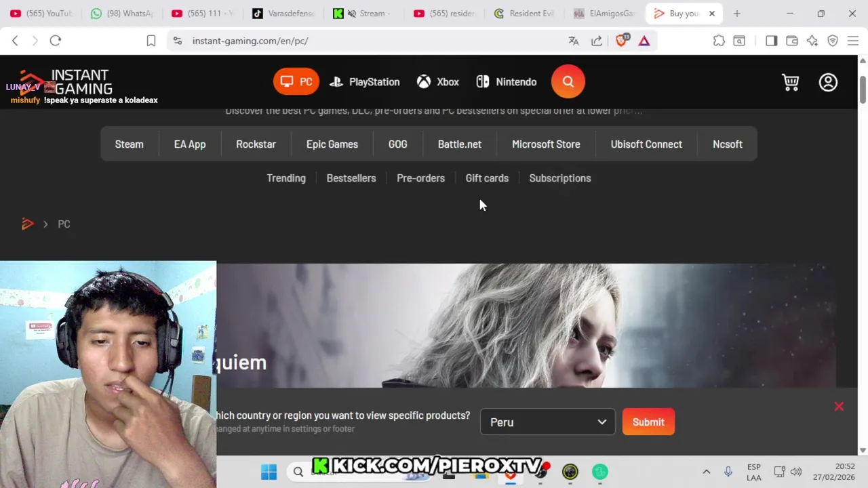Select the Nintendo platform tab
868x488 pixels.
pos(507,82)
